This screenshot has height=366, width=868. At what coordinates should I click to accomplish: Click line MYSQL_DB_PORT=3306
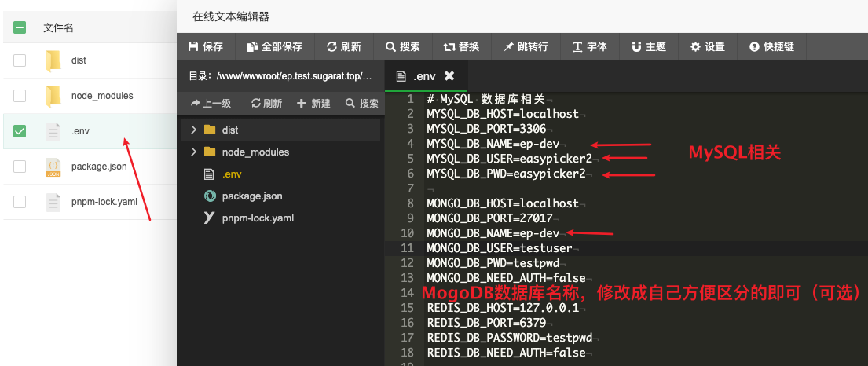(486, 129)
